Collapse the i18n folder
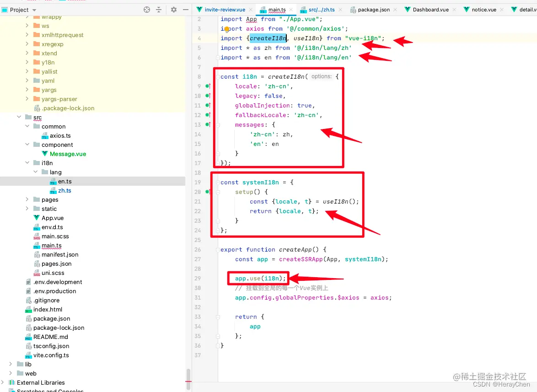This screenshot has height=392, width=537. pos(27,163)
